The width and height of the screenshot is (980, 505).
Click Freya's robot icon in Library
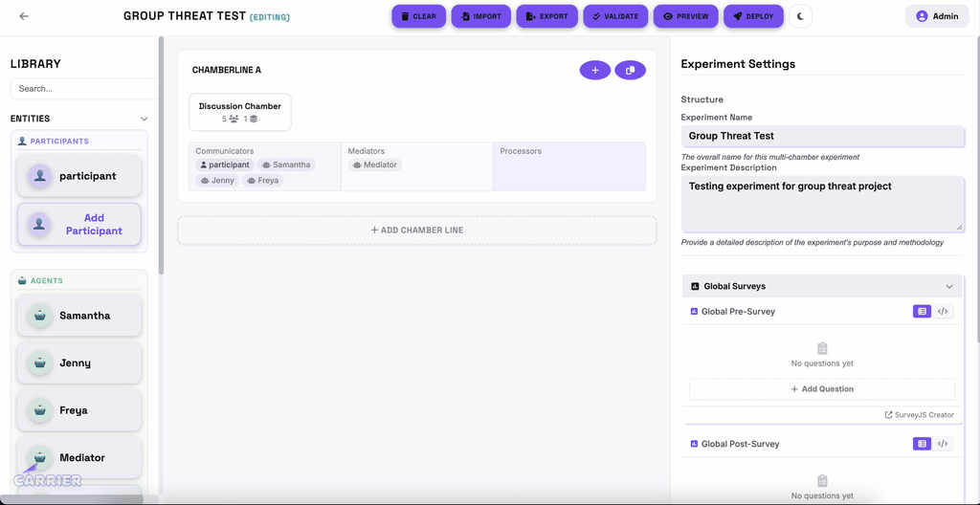40,410
